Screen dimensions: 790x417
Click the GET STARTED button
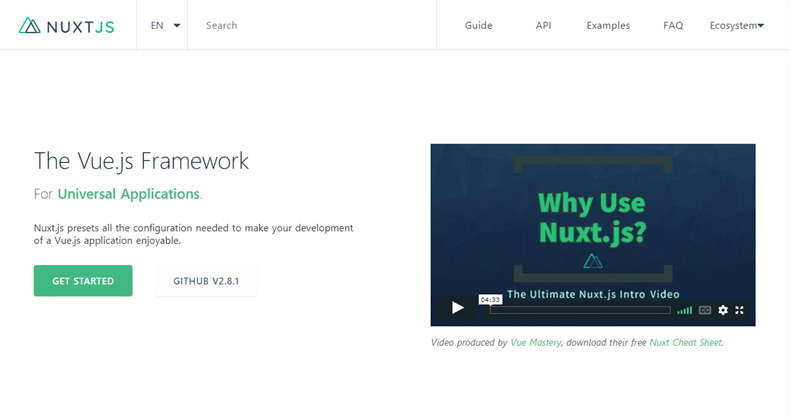[x=83, y=281]
